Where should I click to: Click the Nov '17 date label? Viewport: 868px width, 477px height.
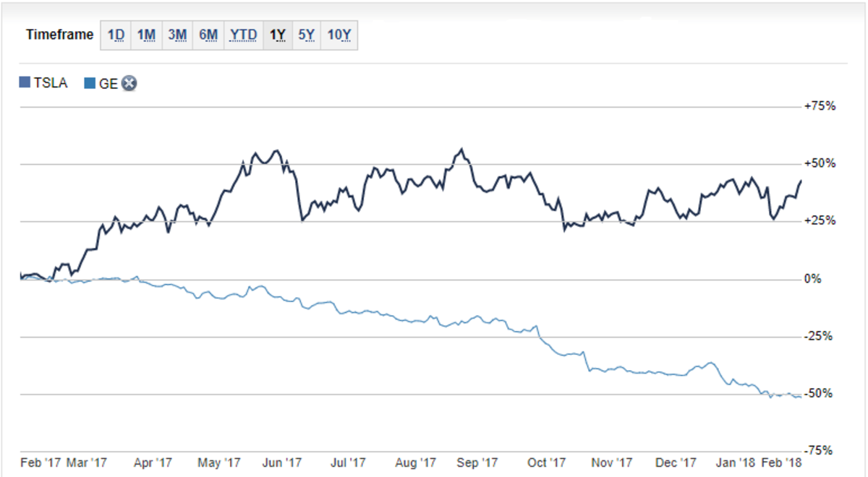[613, 462]
